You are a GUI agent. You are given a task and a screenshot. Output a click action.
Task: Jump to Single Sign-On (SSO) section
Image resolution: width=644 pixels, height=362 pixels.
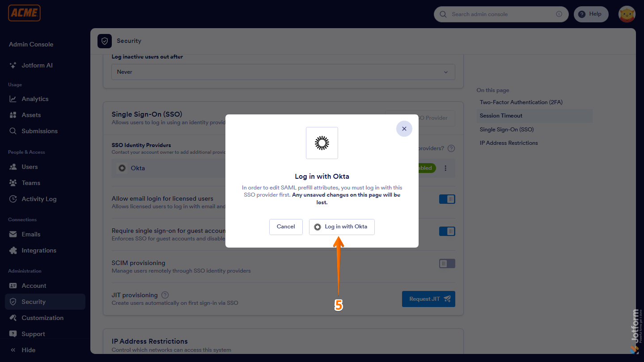507,130
